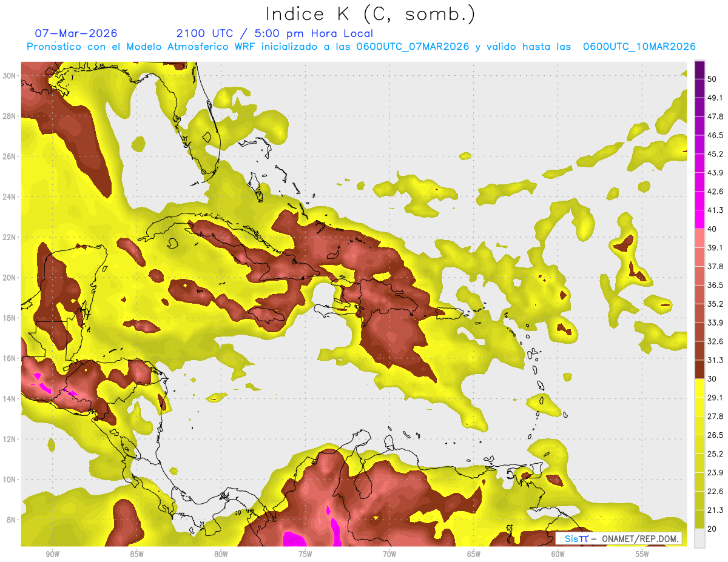The height and width of the screenshot is (562, 728).
Task: Click the '49.1' colorbar value
Action: [x=715, y=98]
